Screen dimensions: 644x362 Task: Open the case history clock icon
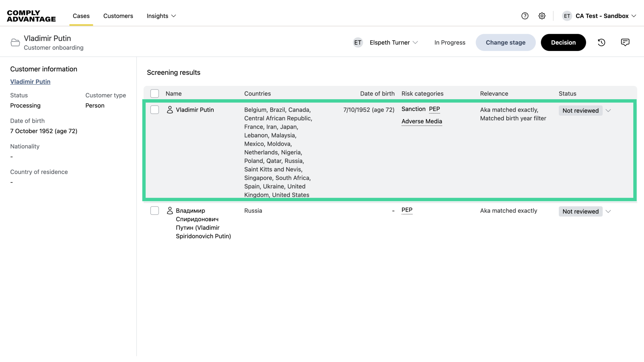(x=601, y=43)
